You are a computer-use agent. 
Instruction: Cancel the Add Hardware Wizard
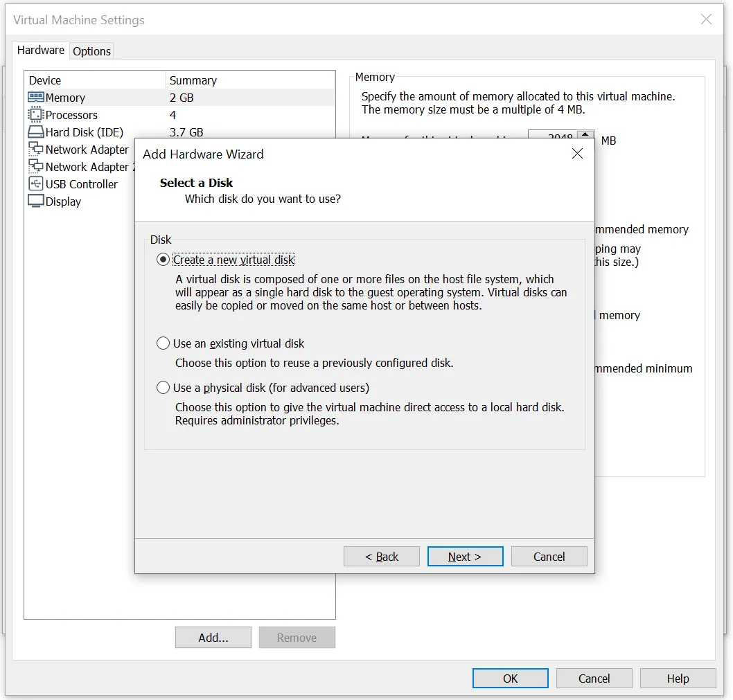pos(549,557)
